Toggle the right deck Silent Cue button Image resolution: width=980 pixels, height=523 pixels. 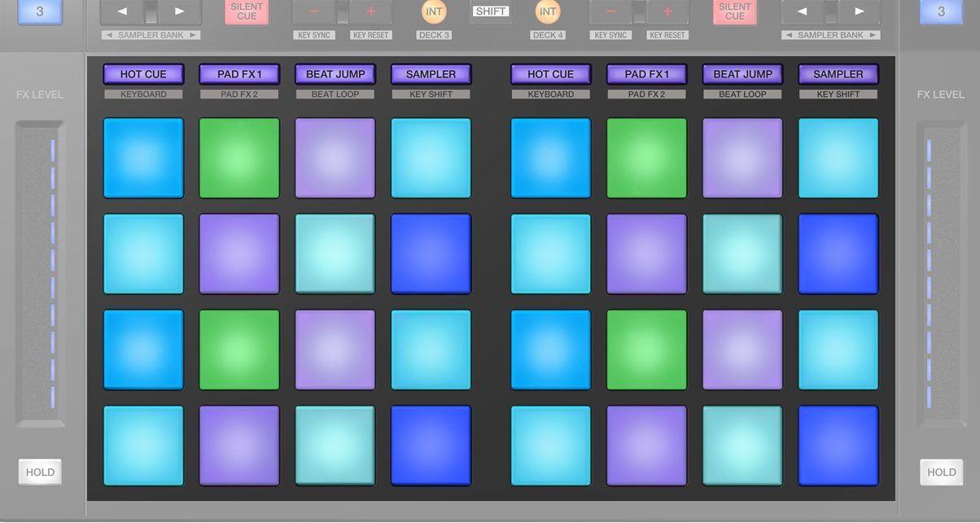click(735, 12)
